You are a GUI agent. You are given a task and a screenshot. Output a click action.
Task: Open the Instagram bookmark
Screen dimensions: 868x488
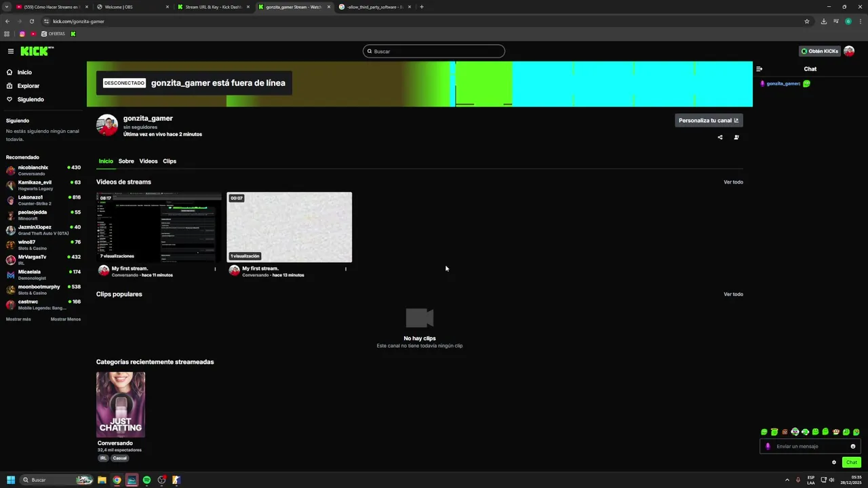pyautogui.click(x=22, y=34)
